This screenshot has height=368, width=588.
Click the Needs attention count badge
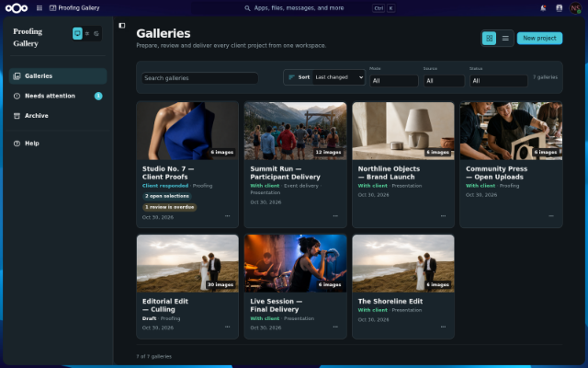[98, 96]
